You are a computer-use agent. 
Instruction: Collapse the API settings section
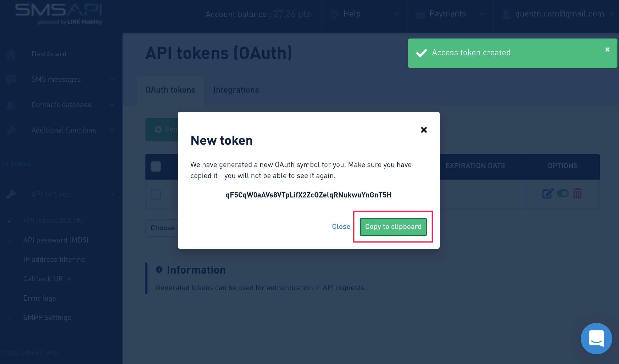[x=112, y=195]
